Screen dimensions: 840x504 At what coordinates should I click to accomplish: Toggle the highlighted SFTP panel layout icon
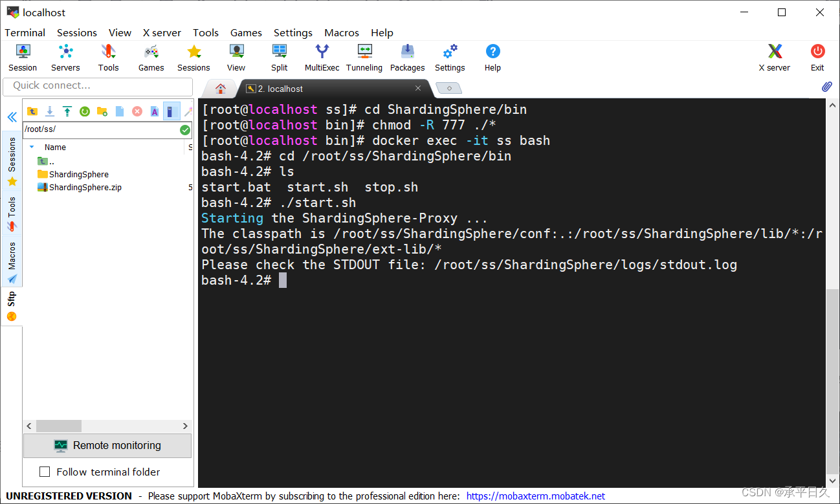pyautogui.click(x=171, y=111)
